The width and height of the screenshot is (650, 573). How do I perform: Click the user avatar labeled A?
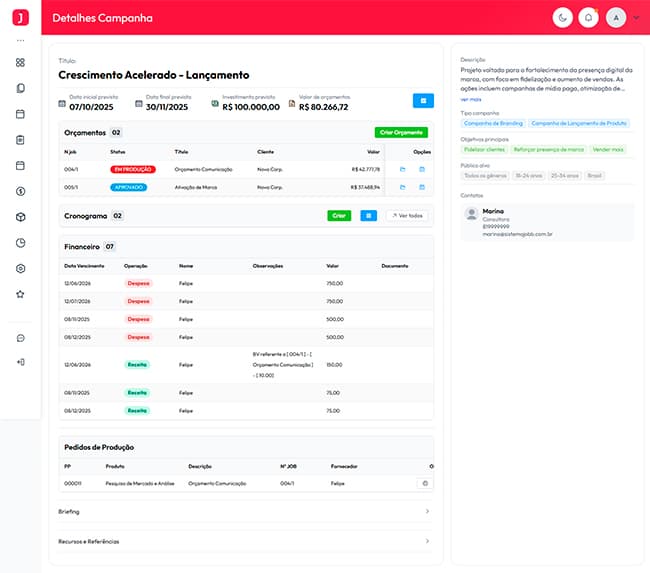pyautogui.click(x=616, y=18)
